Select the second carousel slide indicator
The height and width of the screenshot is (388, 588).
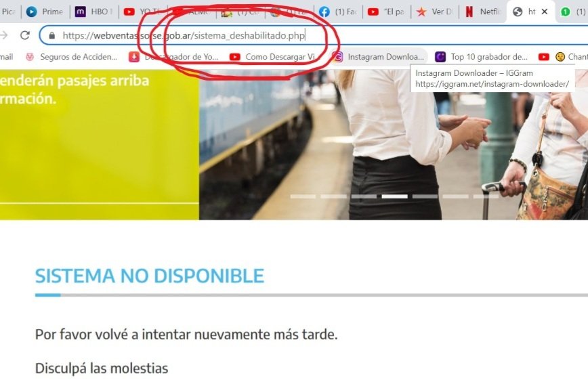tap(333, 196)
